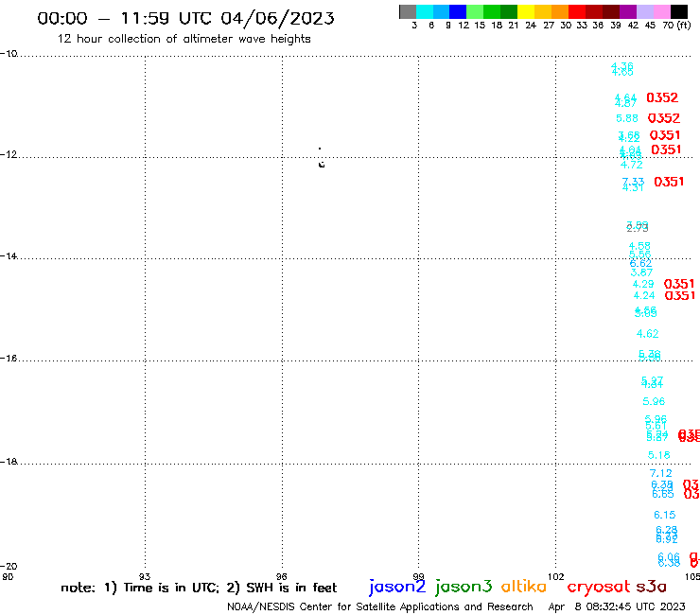Pick the black swatch ending the legend
700x615 pixels.
pyautogui.click(x=679, y=11)
